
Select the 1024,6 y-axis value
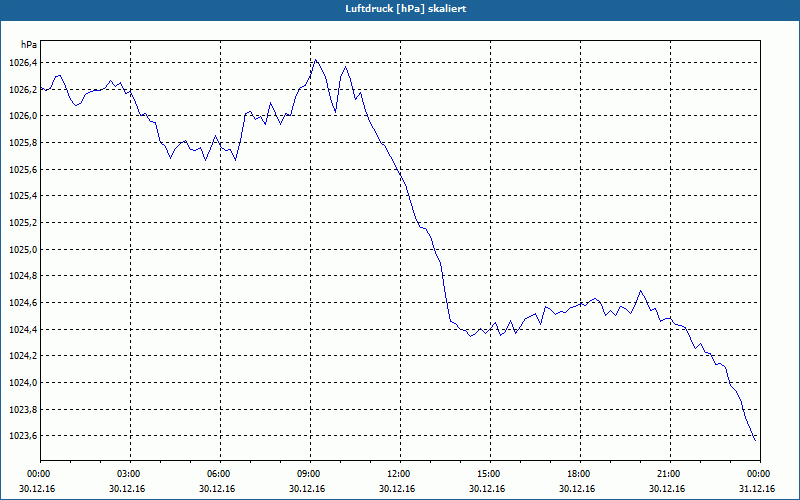pos(23,303)
